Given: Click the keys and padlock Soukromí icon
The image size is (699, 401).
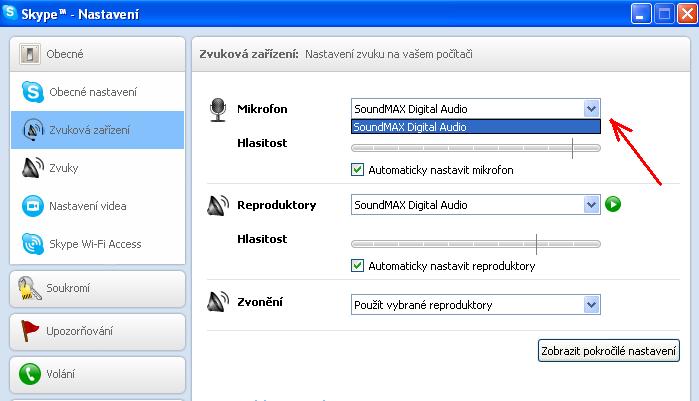Looking at the screenshot, I should (29, 288).
